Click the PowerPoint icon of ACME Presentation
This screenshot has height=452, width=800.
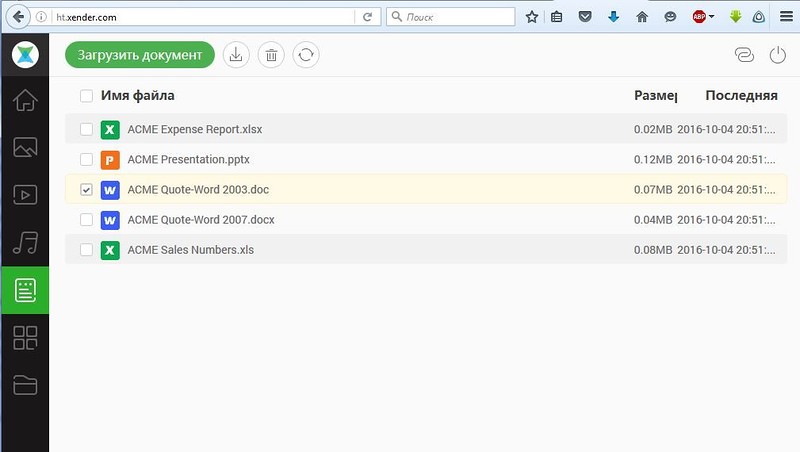tap(110, 160)
